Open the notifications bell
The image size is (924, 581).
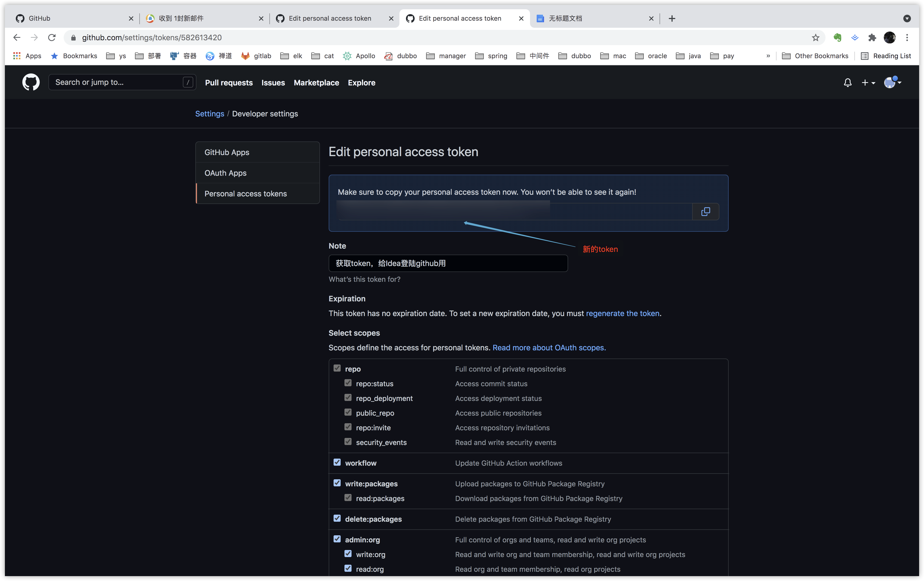pos(848,82)
